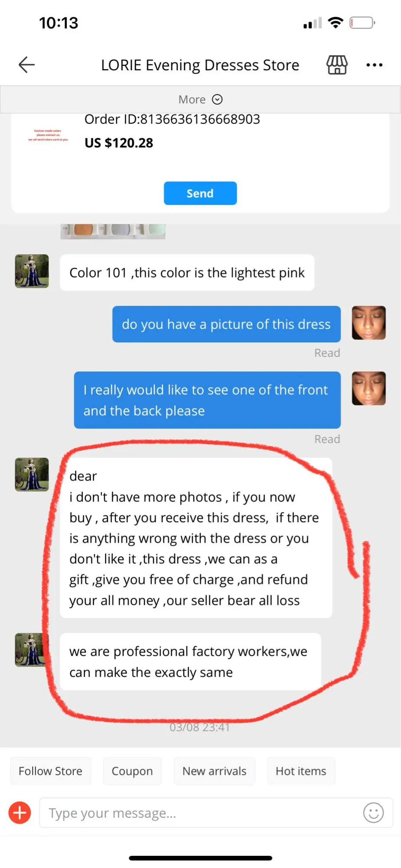Open the three-dot more options menu
Screen dimensions: 401x868
coord(374,65)
